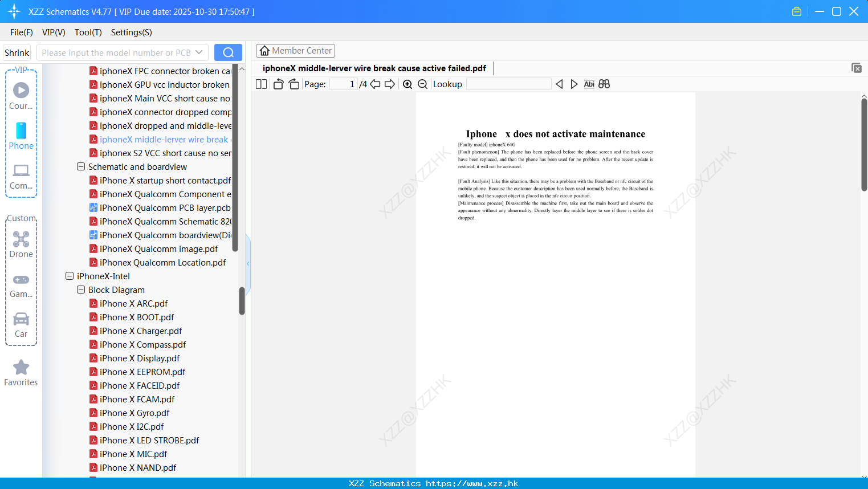Click the Shrink button
Screen dimensions: 868x489
(x=17, y=52)
